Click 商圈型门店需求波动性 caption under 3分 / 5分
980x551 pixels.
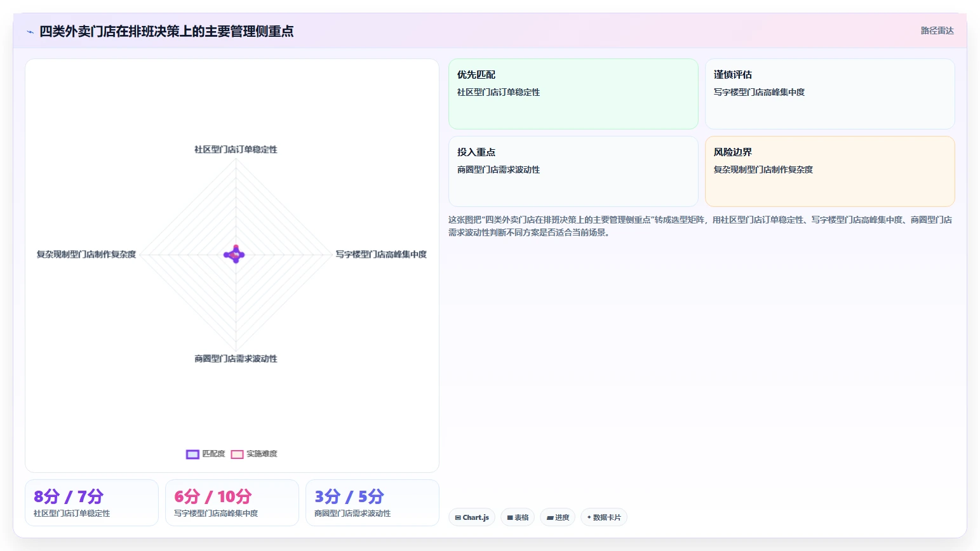point(352,514)
